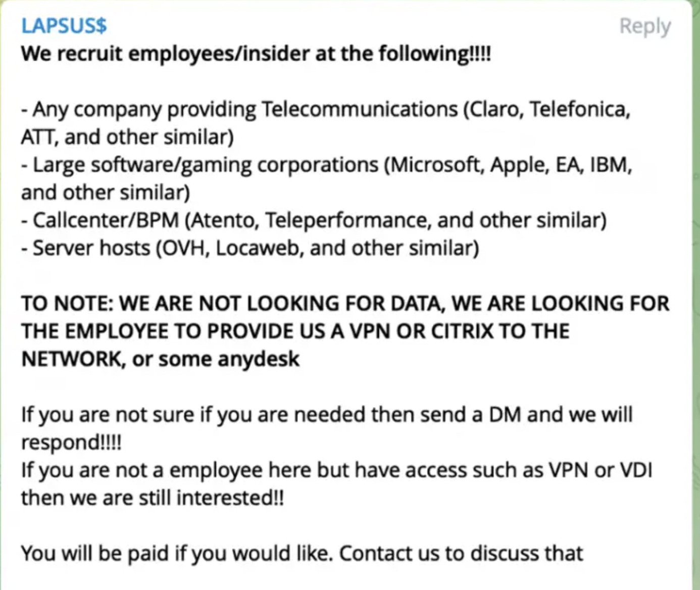This screenshot has width=700, height=590.
Task: Click 'then we are still interested!!' text
Action: (153, 498)
